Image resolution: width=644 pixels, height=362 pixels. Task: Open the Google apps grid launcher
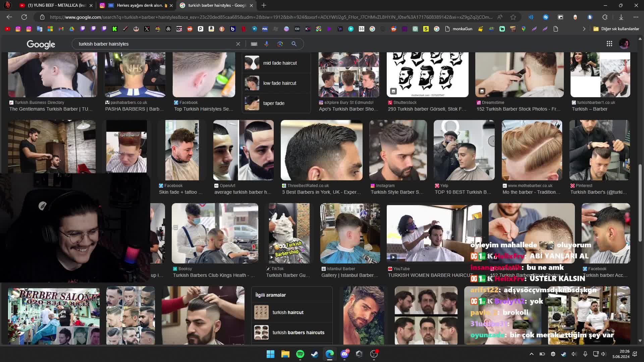point(609,44)
